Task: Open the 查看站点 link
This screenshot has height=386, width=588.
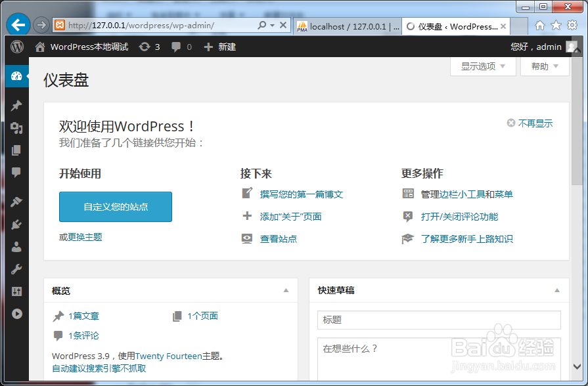Action: pos(279,239)
